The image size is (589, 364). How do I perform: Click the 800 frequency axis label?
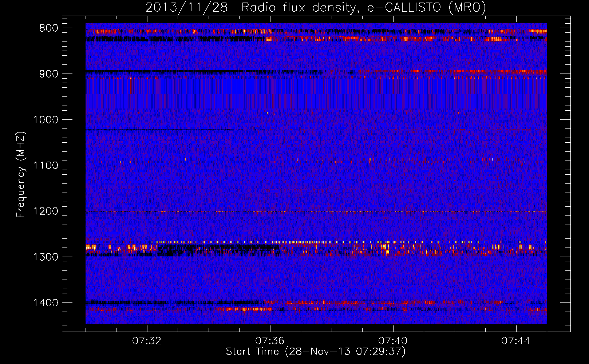49,28
